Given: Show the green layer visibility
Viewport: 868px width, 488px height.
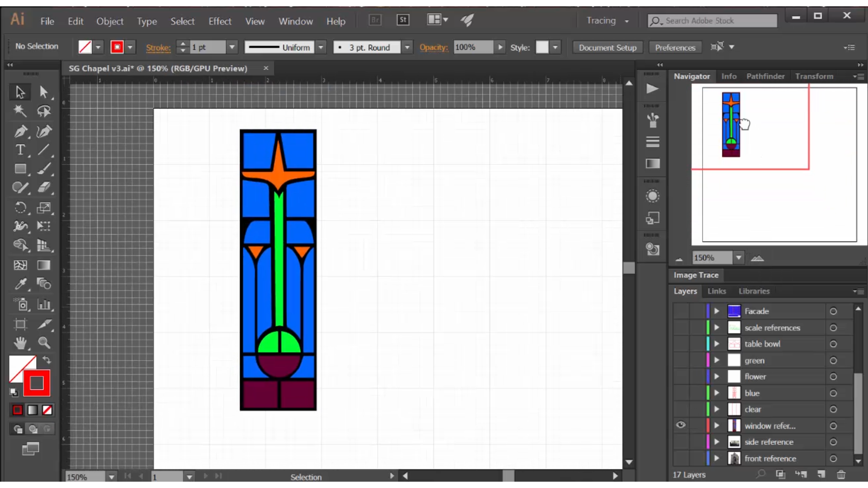Looking at the screenshot, I should point(680,361).
